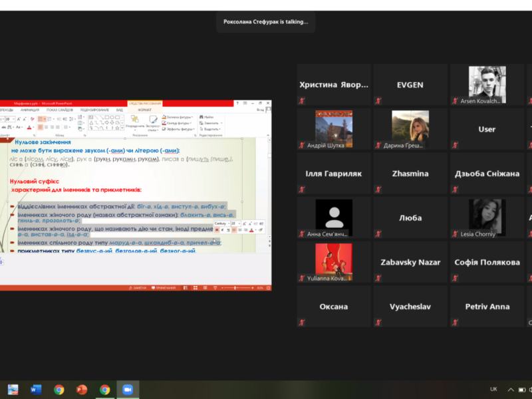This screenshot has width=532, height=399.
Task: Open the Формат ribbon tab
Action: coord(144,110)
